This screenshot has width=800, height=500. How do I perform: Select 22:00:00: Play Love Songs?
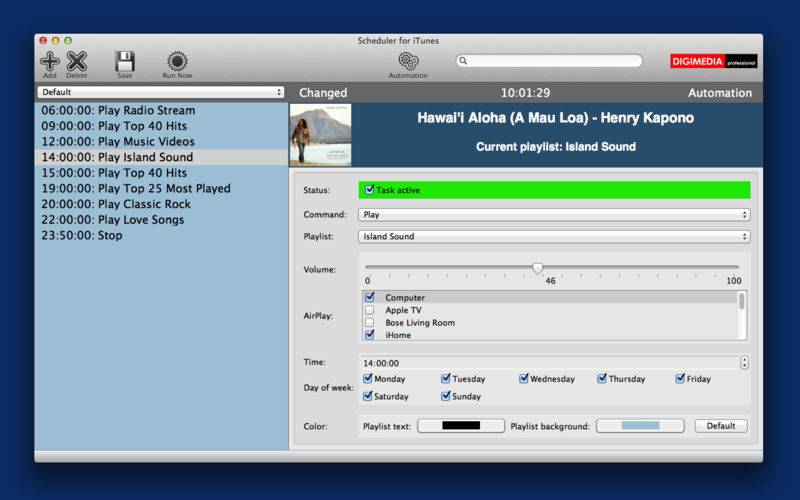161,220
